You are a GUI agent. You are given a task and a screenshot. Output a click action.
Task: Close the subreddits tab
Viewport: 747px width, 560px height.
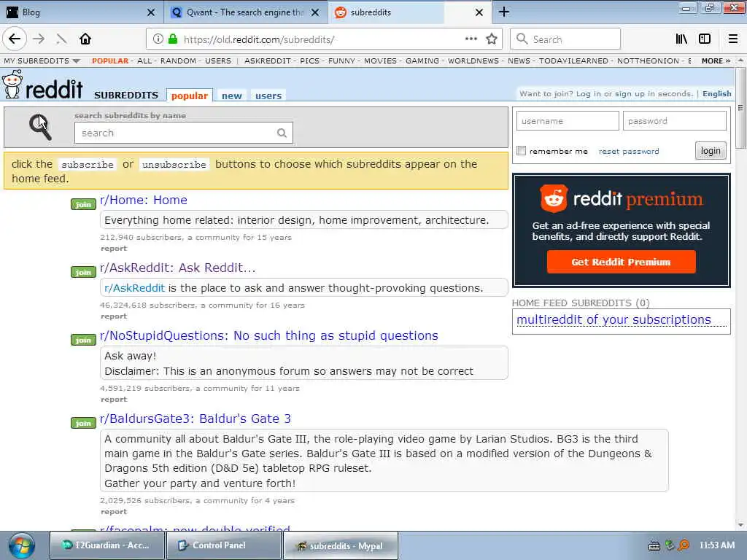click(479, 12)
